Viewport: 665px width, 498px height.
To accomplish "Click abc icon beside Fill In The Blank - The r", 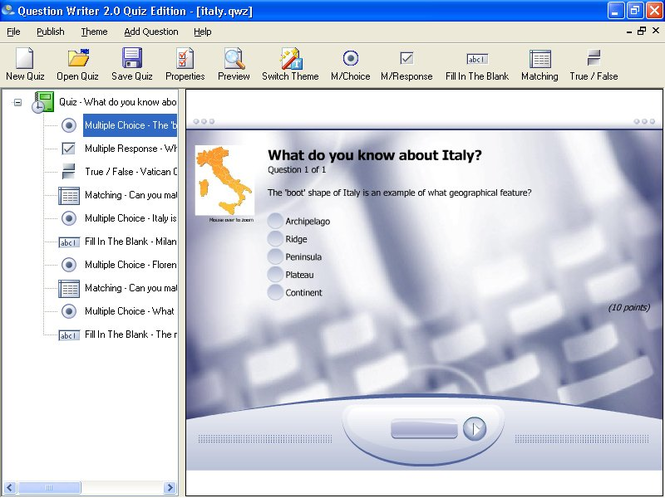I will [x=69, y=335].
